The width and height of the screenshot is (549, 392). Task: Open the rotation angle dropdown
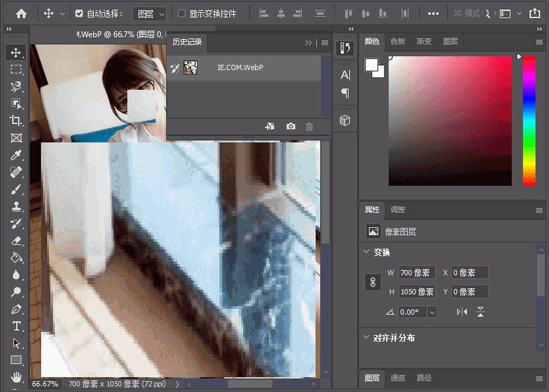[432, 312]
